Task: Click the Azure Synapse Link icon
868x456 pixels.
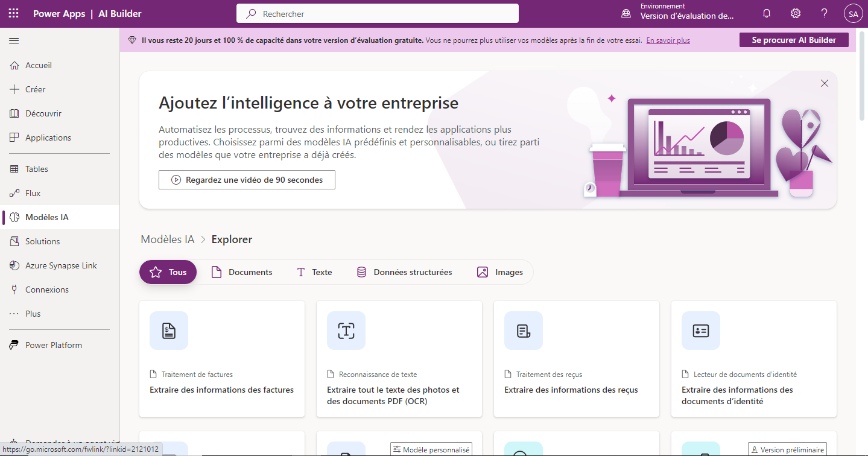Action: point(14,265)
